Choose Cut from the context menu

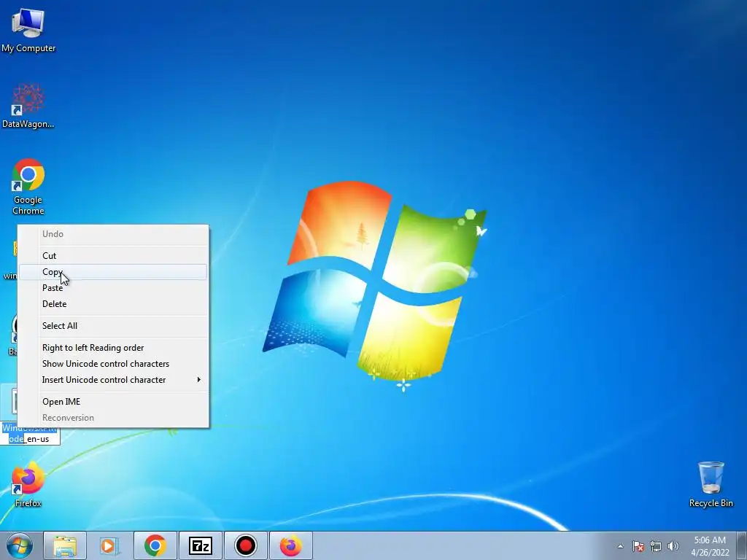(x=113, y=256)
